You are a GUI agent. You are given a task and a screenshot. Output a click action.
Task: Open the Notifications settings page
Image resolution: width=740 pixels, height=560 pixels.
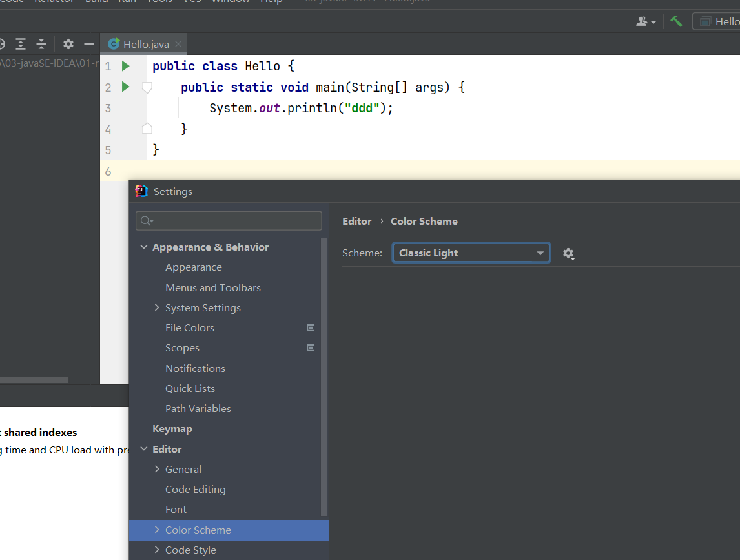(x=196, y=368)
